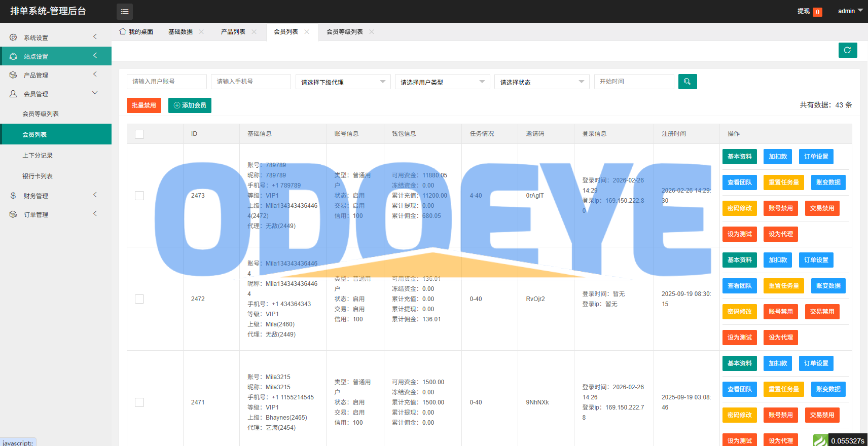This screenshot has width=868, height=446.
Task: Click the green refresh icon button
Action: click(847, 50)
